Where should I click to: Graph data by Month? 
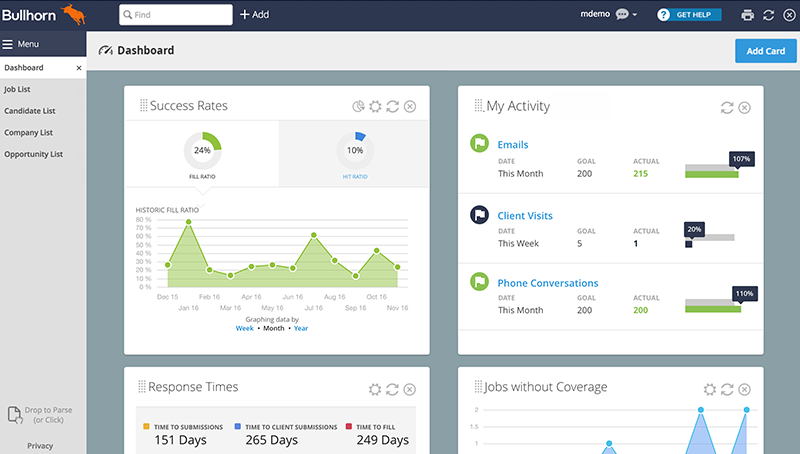pyautogui.click(x=273, y=329)
